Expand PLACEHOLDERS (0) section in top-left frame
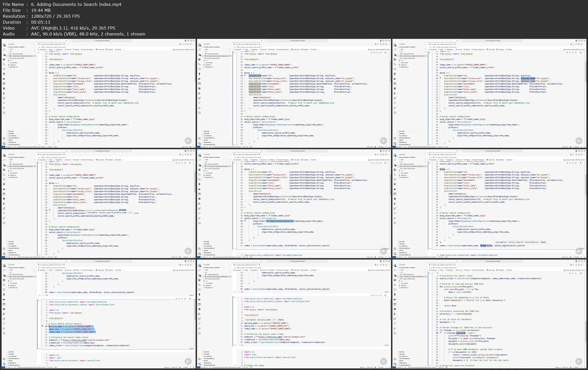 pos(22,145)
